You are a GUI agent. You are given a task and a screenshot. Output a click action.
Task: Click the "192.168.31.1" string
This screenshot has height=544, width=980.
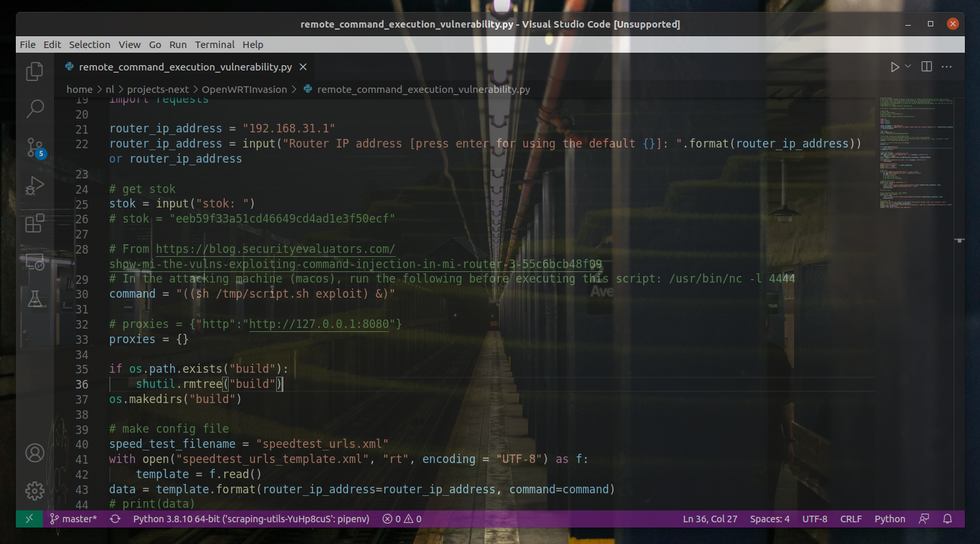[x=289, y=128]
